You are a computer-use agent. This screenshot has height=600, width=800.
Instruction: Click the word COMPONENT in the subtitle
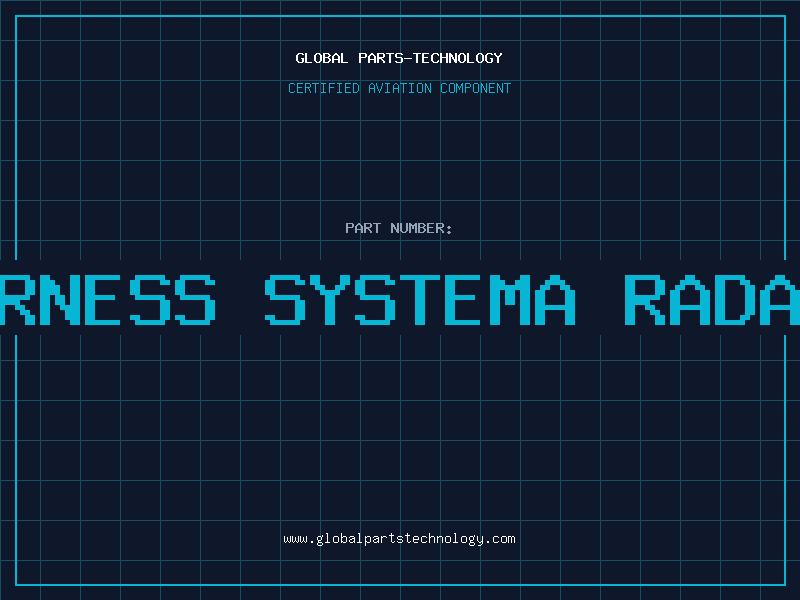(474, 88)
